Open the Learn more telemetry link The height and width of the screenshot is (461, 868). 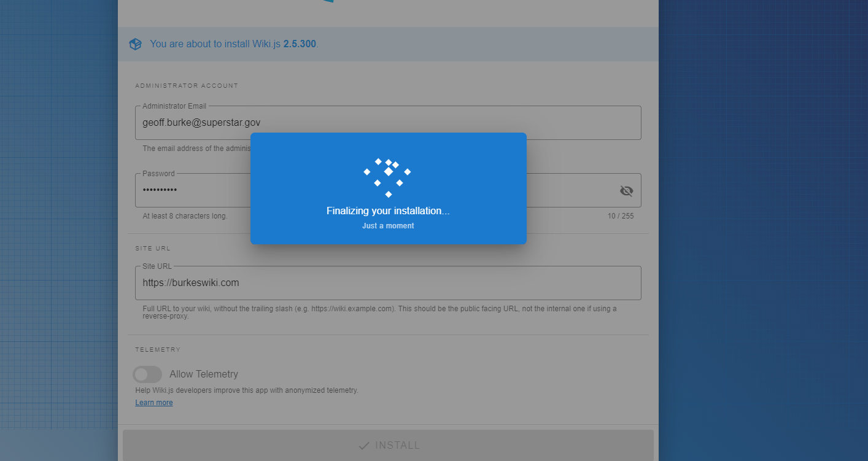(154, 403)
